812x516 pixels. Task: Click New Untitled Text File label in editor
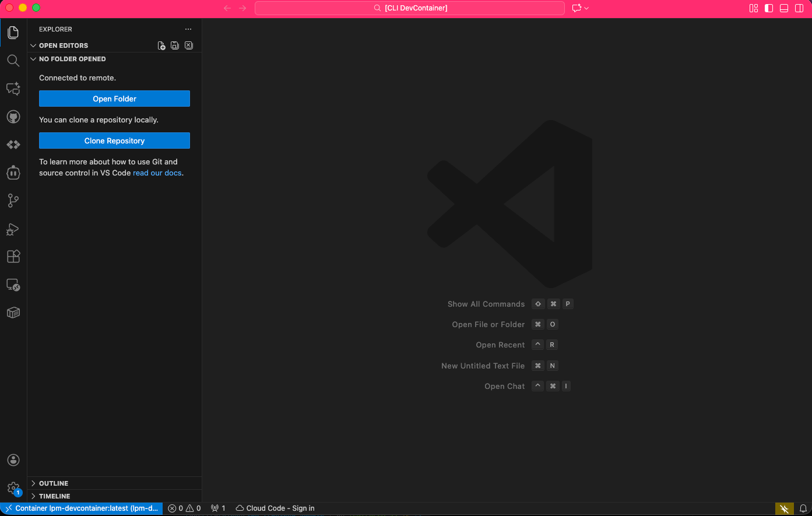point(483,366)
